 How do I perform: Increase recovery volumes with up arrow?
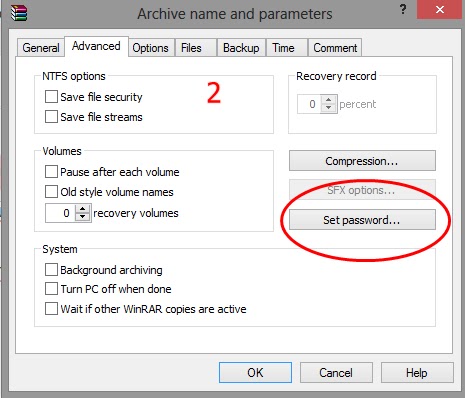click(83, 209)
